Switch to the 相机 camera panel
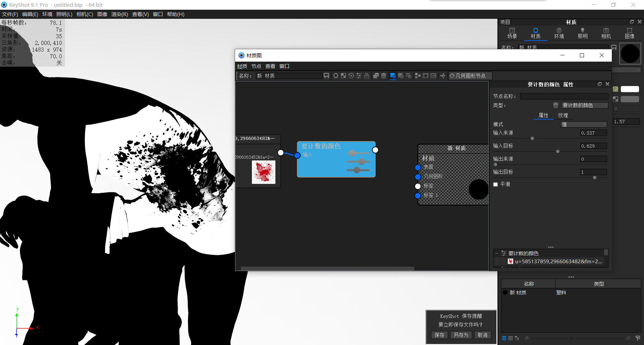Screen dimensions: 644x345 click(606, 33)
